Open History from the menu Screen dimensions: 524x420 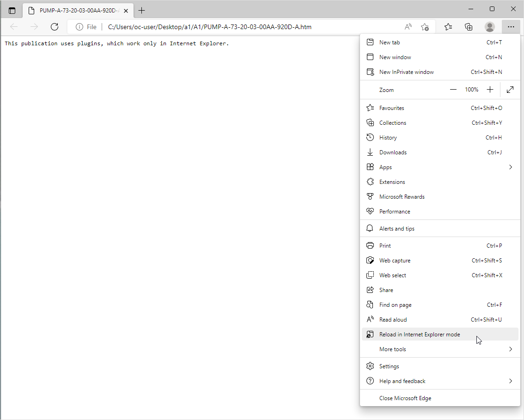440,137
